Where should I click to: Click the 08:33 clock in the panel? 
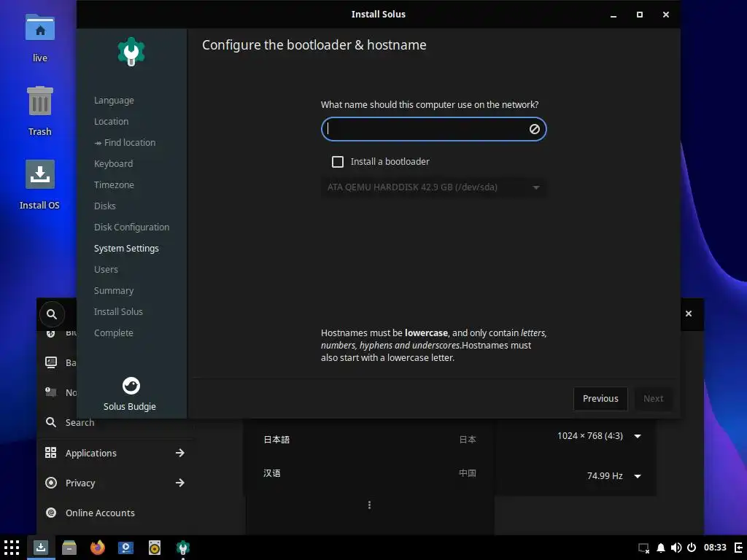point(715,548)
